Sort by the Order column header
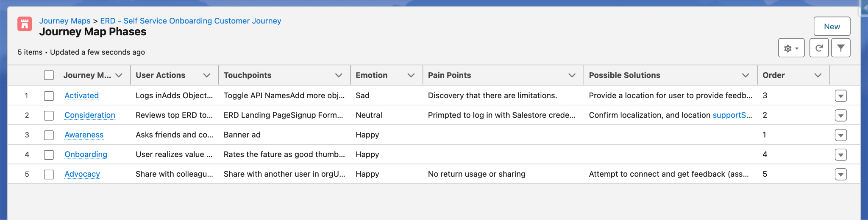868x220 pixels. [x=773, y=75]
